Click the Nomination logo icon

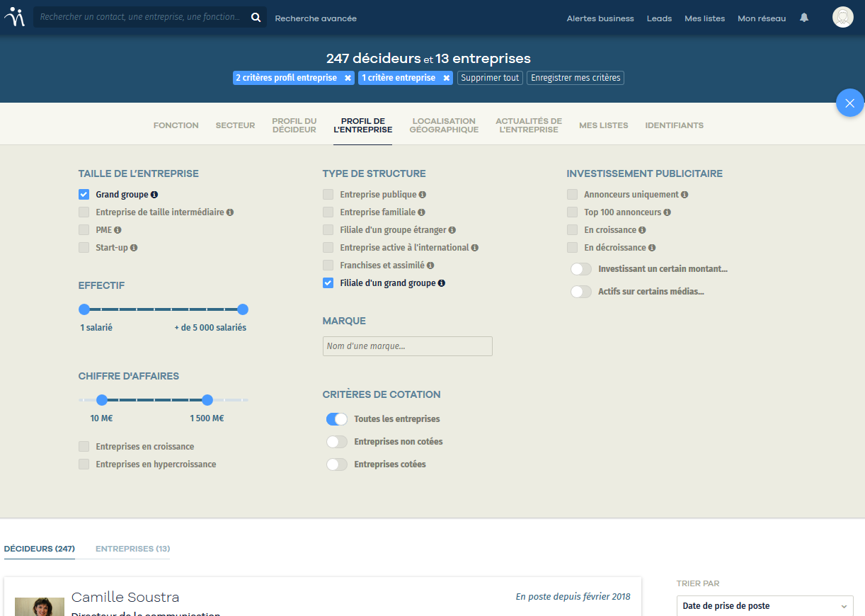click(x=15, y=16)
